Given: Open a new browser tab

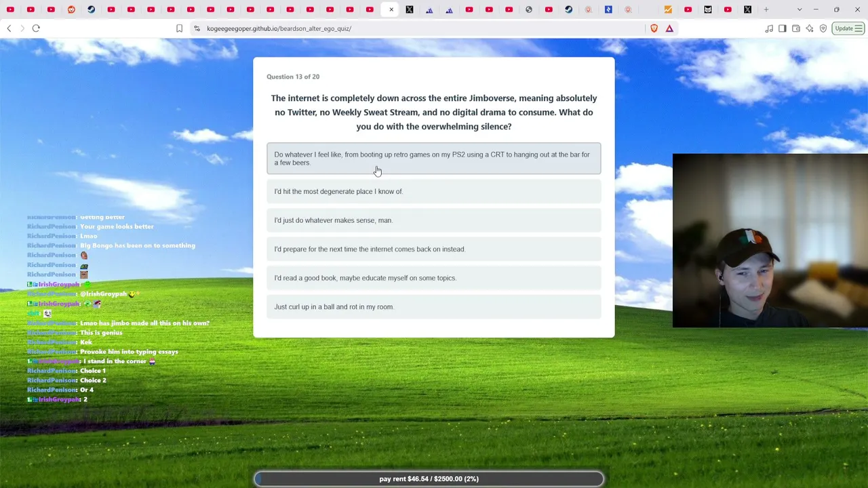Looking at the screenshot, I should pos(766,9).
